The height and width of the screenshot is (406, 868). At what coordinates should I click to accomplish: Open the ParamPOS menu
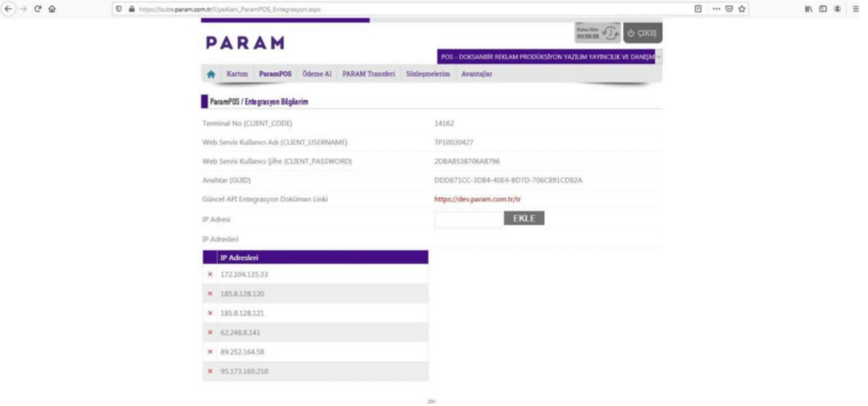[x=275, y=74]
